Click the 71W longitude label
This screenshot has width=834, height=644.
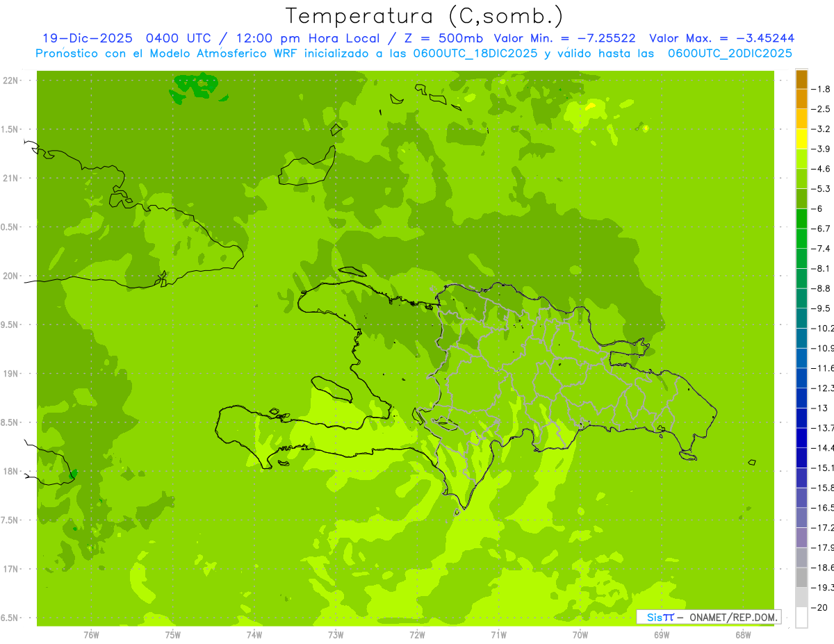pos(498,634)
